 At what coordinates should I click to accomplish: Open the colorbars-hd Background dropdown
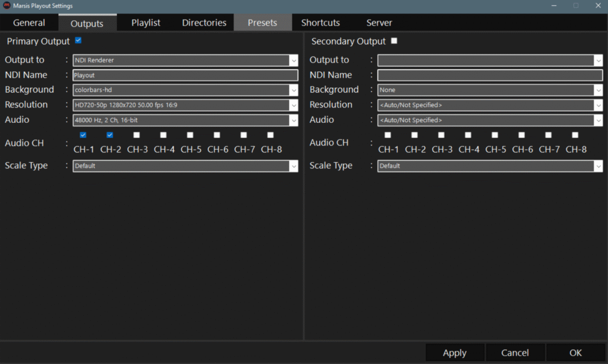[x=294, y=90]
